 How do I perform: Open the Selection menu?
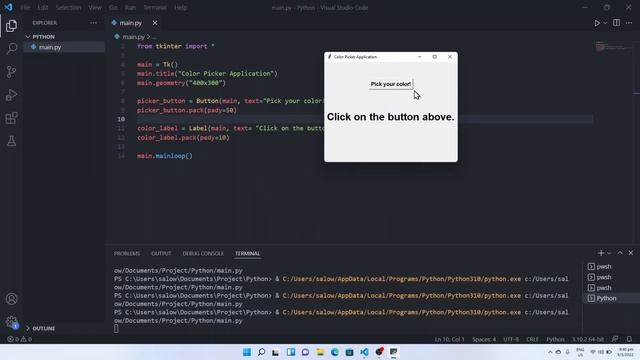coord(68,7)
